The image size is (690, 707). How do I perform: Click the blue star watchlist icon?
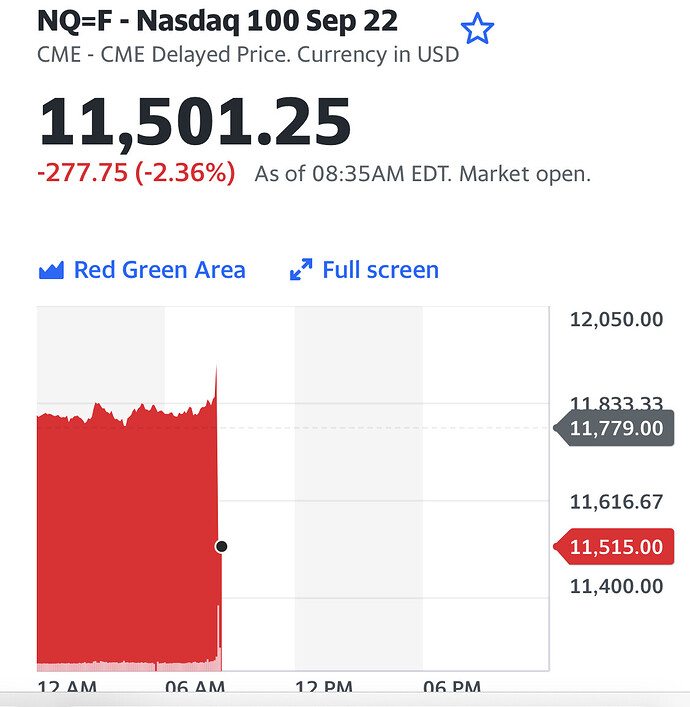(477, 28)
